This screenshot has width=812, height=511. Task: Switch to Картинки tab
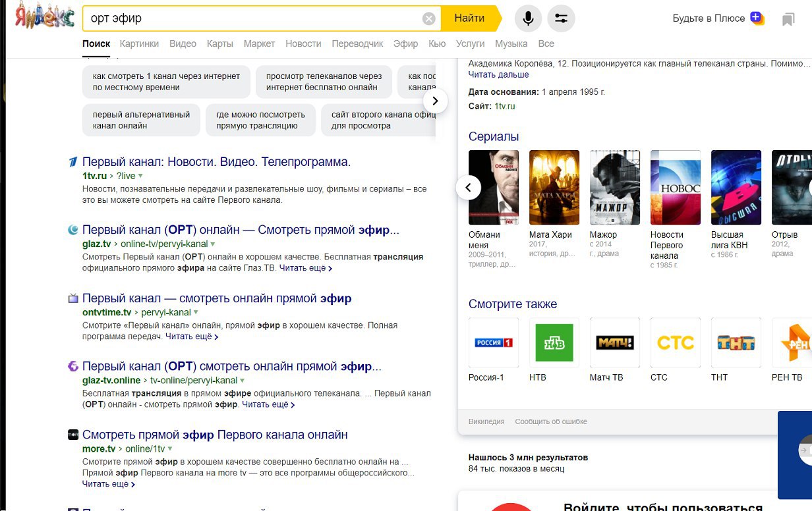139,43
